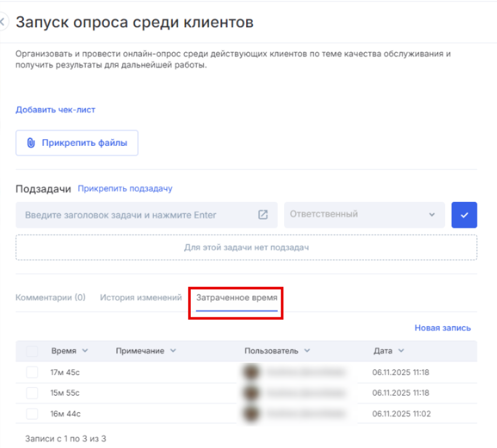Expand the Время column sort arrow

pos(85,351)
